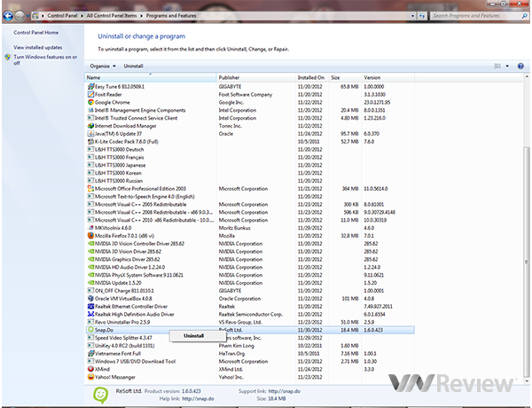Click the Foxit Reader icon
The image size is (532, 408).
click(x=90, y=94)
